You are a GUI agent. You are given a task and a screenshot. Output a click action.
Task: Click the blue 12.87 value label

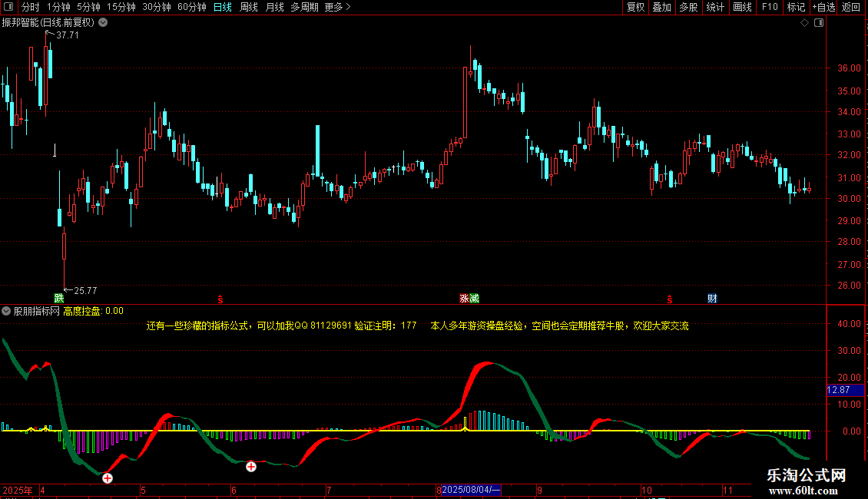[x=845, y=390]
